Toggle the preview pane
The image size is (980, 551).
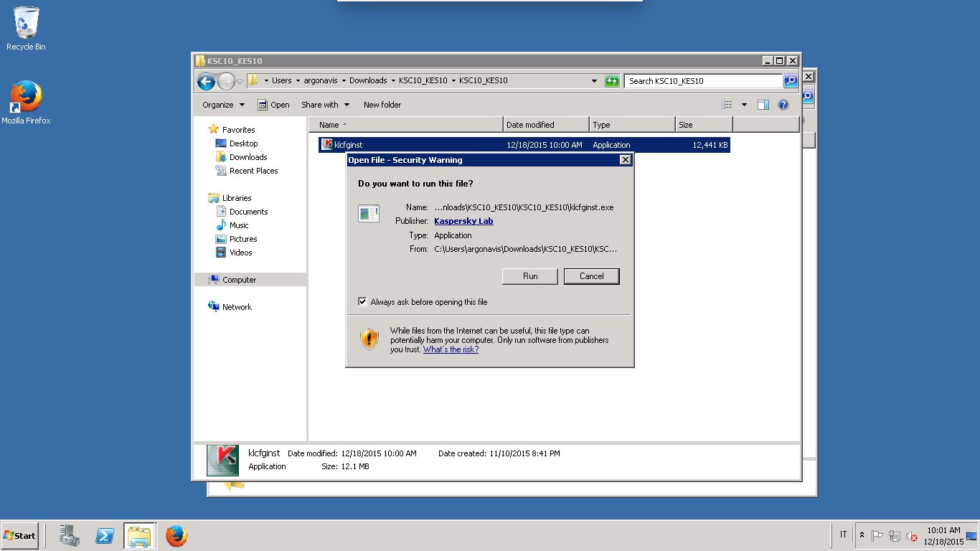pyautogui.click(x=763, y=105)
